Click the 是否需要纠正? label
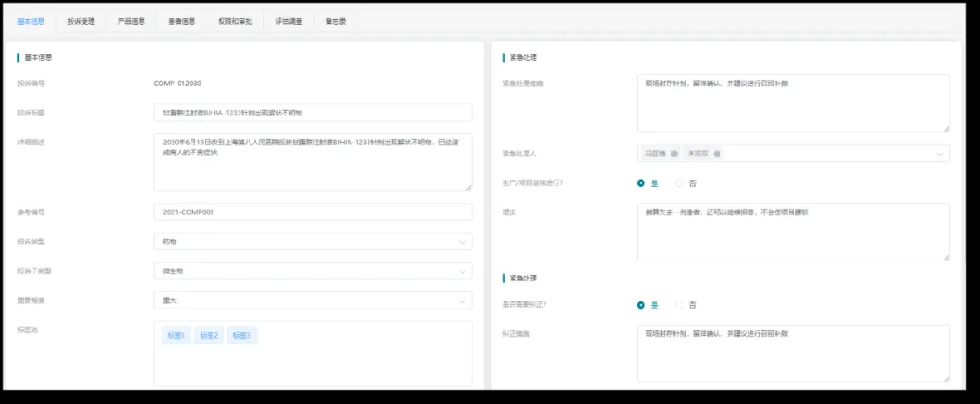The image size is (980, 404). [524, 305]
